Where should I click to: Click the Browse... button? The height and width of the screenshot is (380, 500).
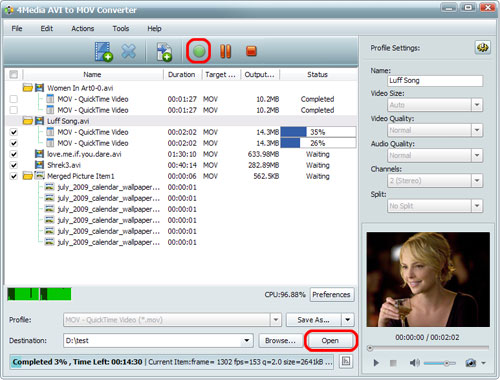pyautogui.click(x=280, y=341)
